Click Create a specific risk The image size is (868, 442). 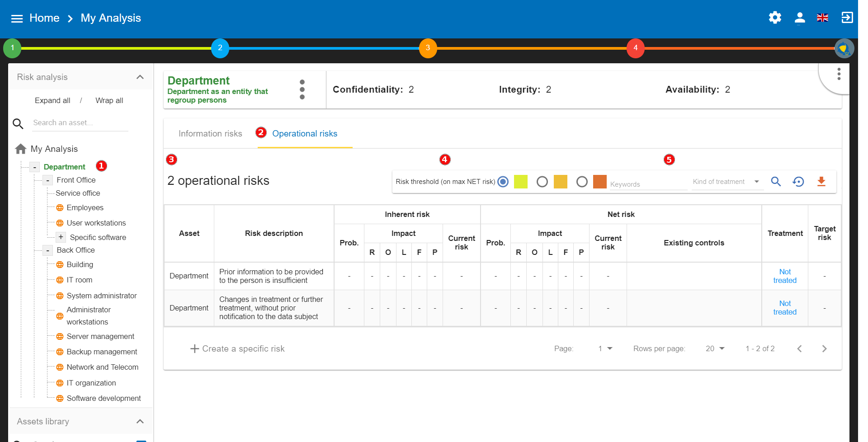coord(237,349)
